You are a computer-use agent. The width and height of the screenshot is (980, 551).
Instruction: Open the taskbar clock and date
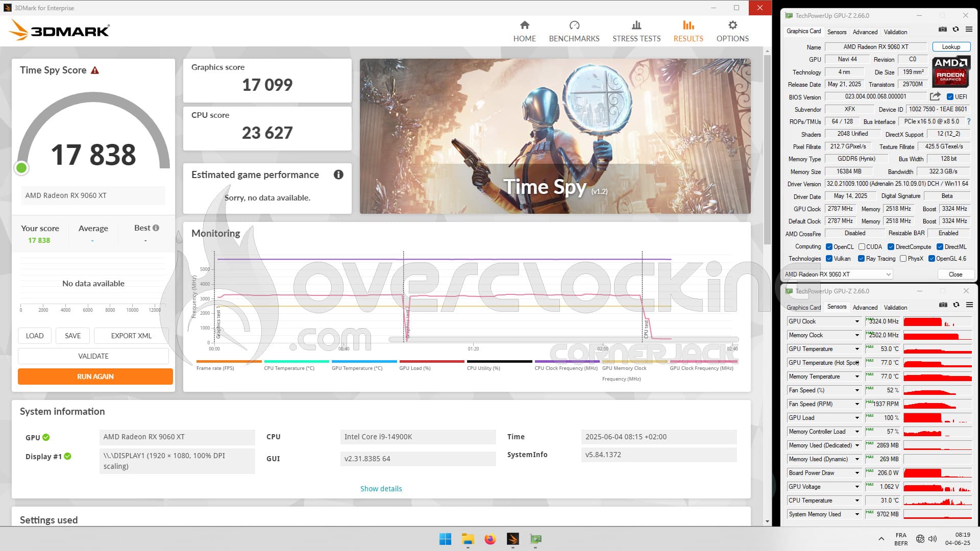click(x=957, y=539)
